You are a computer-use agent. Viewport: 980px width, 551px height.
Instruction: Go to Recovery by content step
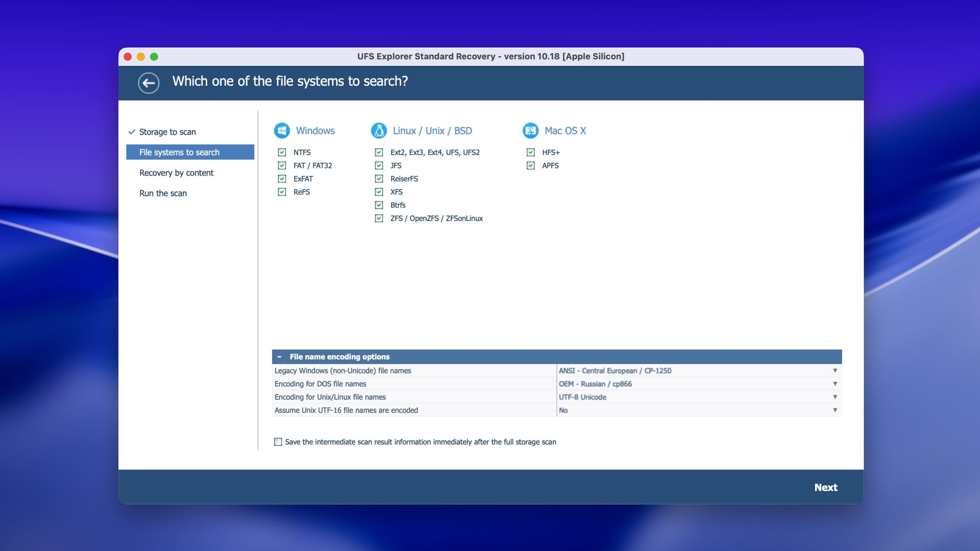click(x=176, y=173)
